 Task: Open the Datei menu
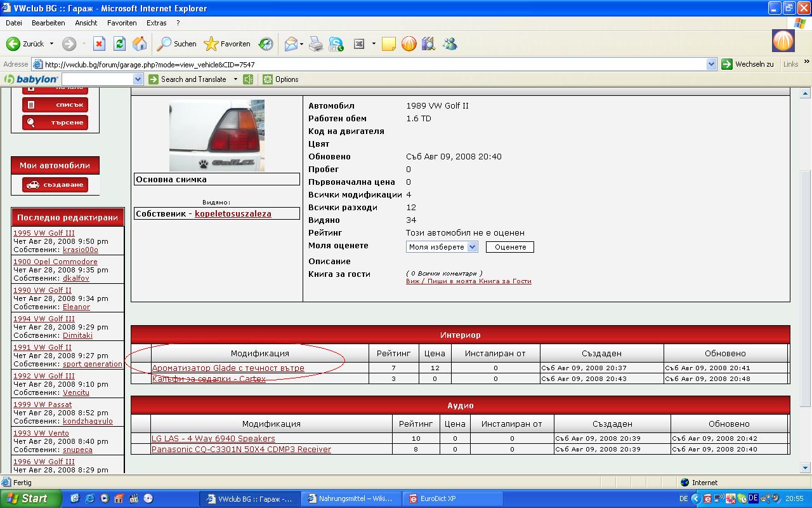(x=14, y=23)
